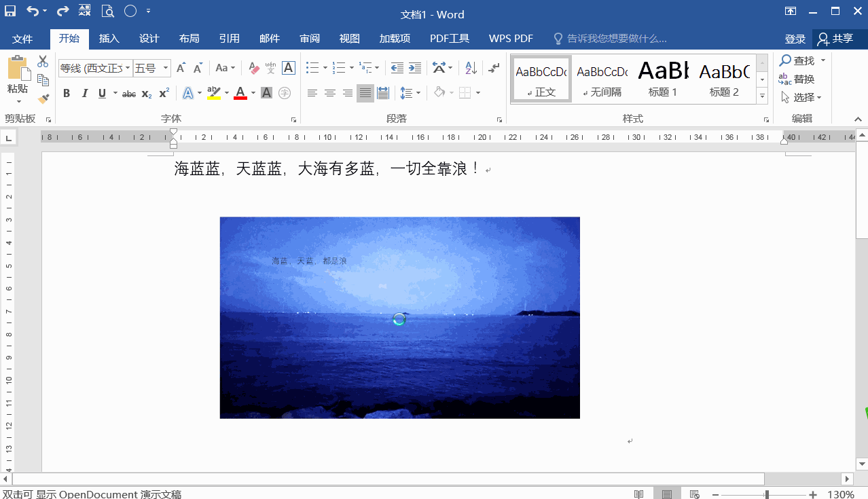Click the distributed alignment icon

383,93
